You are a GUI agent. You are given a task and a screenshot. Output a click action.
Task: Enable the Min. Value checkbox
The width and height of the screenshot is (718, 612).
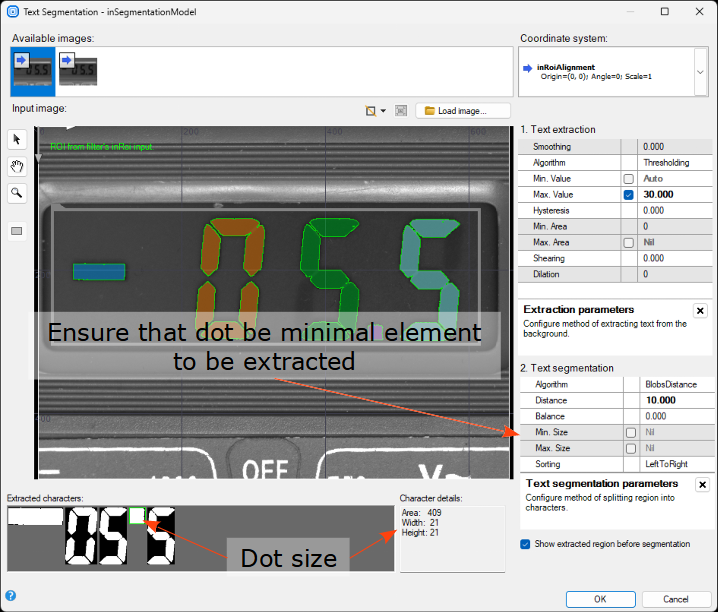click(628, 178)
